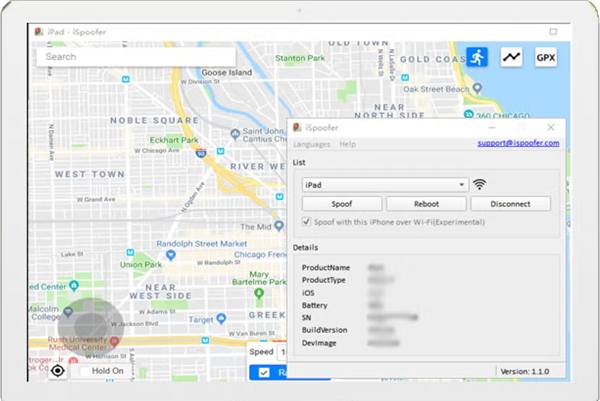Click Saint John Cantius church pin
Viewport: 600px width, 401px height.
pos(235,134)
